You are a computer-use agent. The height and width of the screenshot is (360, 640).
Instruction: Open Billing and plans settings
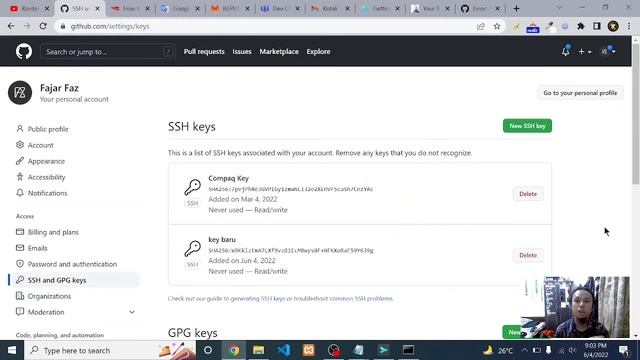pyautogui.click(x=53, y=232)
